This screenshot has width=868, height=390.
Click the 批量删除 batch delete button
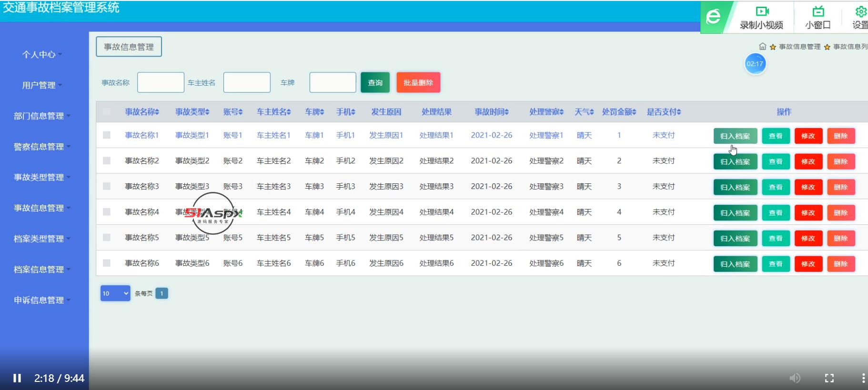[x=418, y=82]
